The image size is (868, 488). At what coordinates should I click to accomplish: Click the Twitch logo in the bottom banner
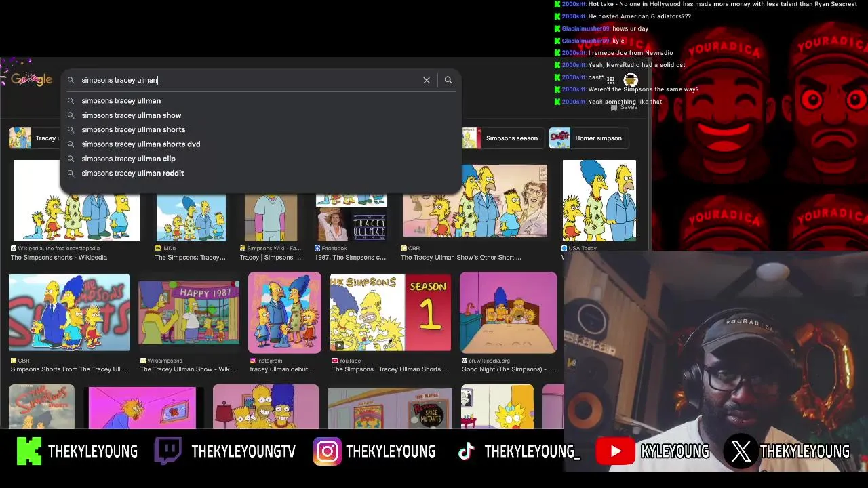pyautogui.click(x=167, y=451)
